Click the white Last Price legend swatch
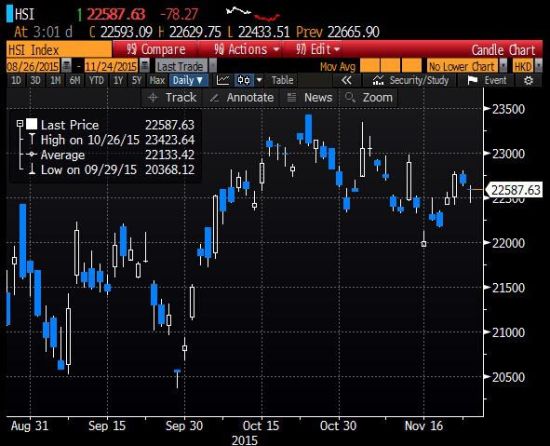Screen dimensions: 550x446 32,124
